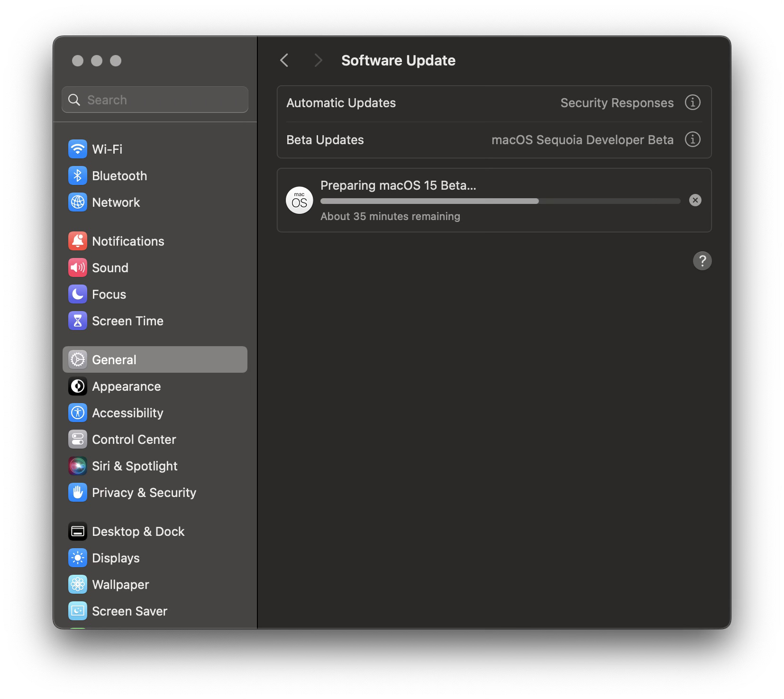Click the Privacy & Security hand icon
The width and height of the screenshot is (784, 699).
pos(78,492)
